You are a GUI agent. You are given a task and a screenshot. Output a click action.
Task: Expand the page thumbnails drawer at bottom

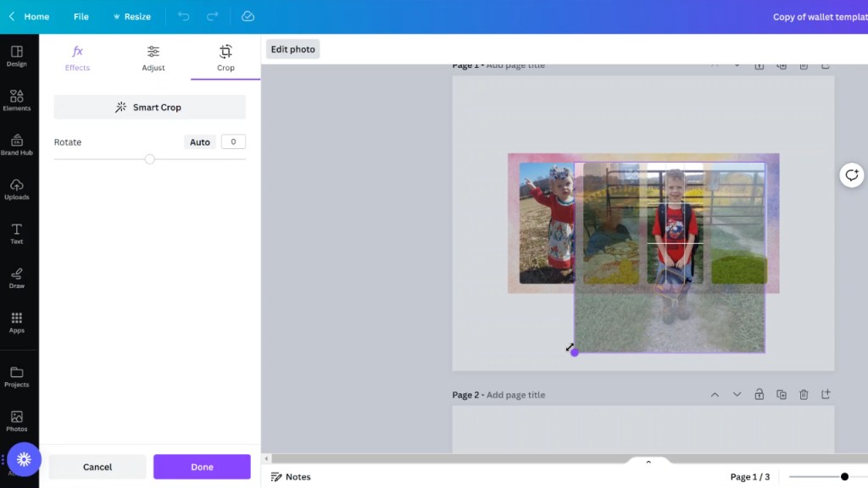(648, 463)
